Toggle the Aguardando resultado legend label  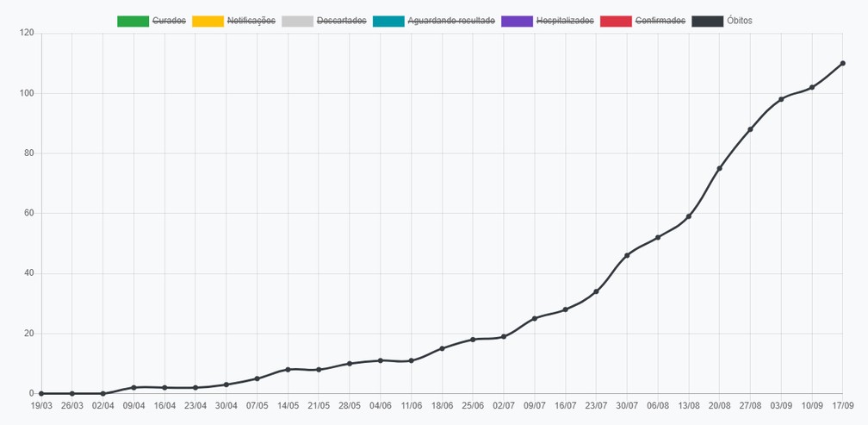coord(451,21)
